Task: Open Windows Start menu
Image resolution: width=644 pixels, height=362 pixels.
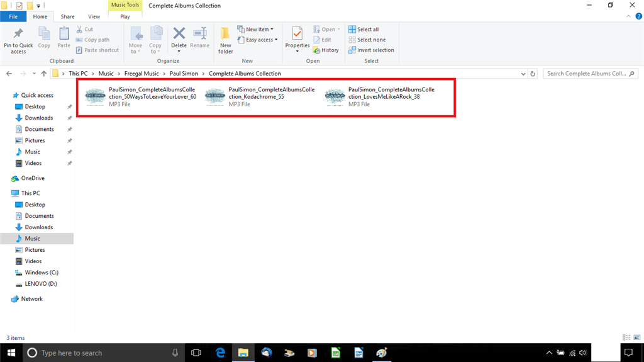Action: [x=11, y=353]
